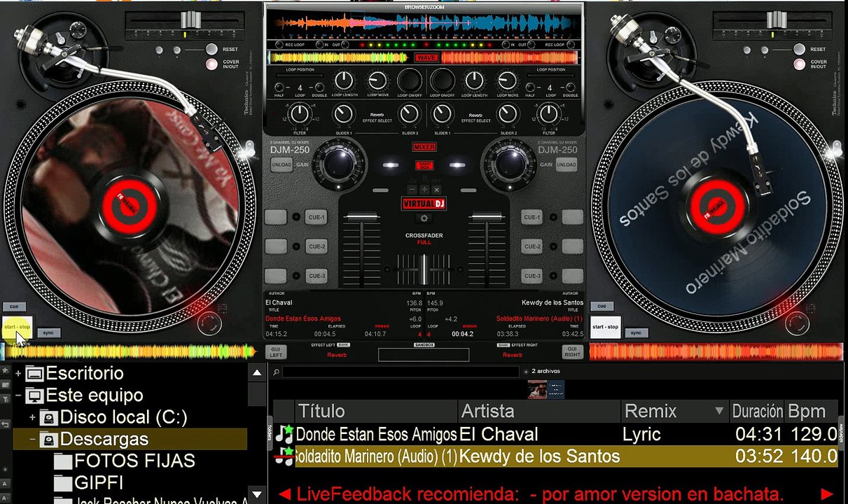Click the mixer minus button
This screenshot has height=504, width=848.
(x=412, y=190)
